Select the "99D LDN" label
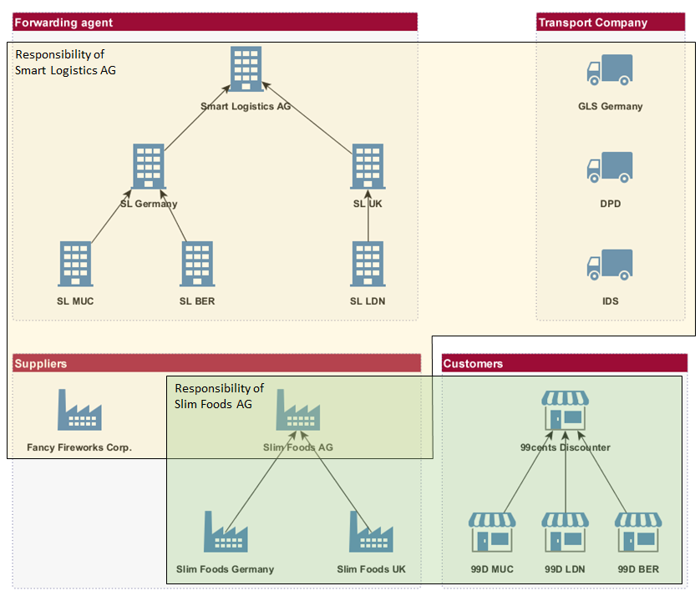 [566, 569]
